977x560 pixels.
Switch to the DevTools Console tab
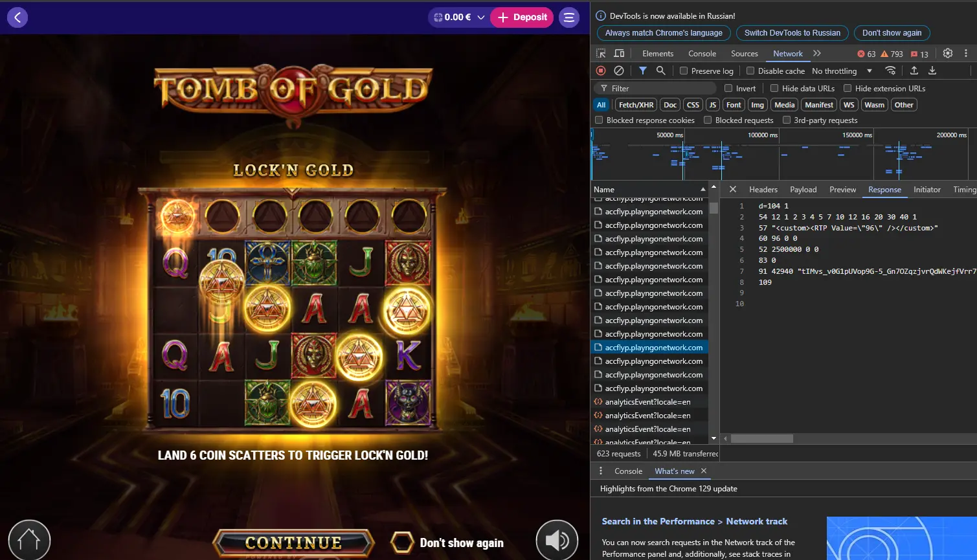pos(702,54)
